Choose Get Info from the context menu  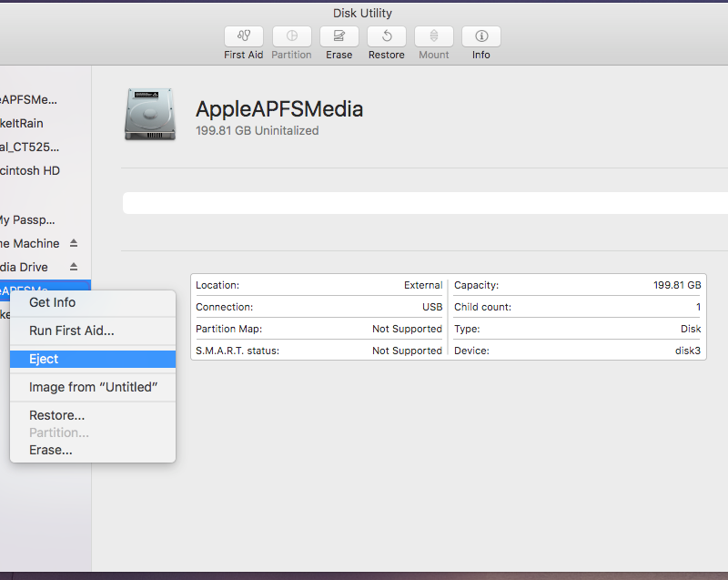click(x=93, y=302)
